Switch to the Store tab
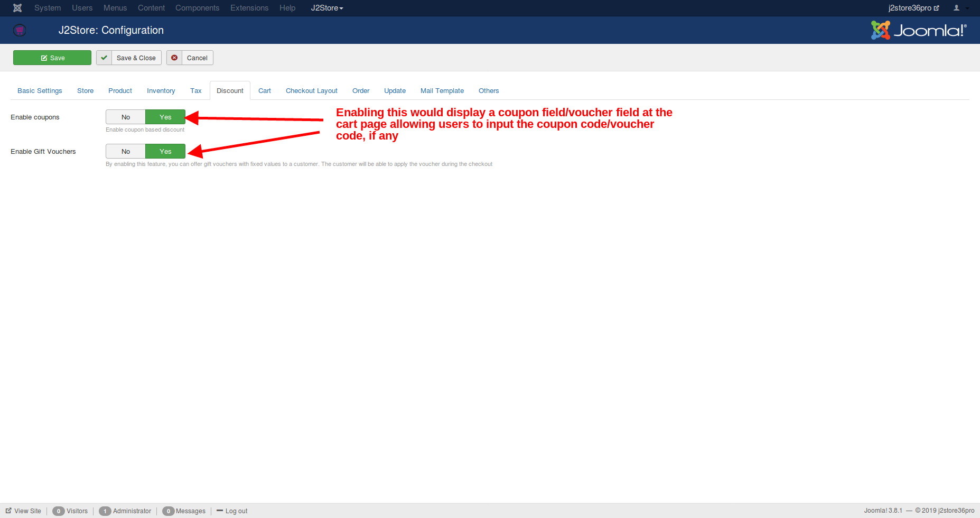 (85, 91)
